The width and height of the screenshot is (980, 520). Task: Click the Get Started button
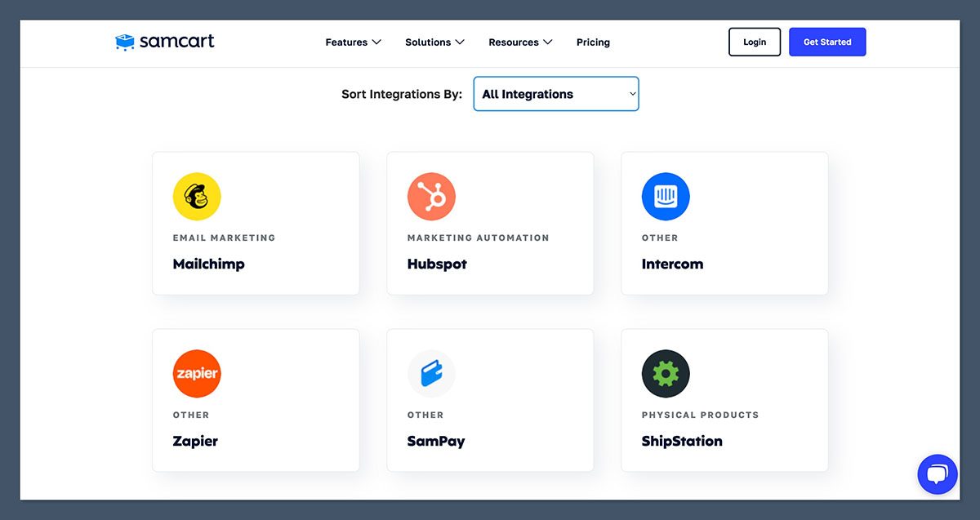tap(827, 42)
